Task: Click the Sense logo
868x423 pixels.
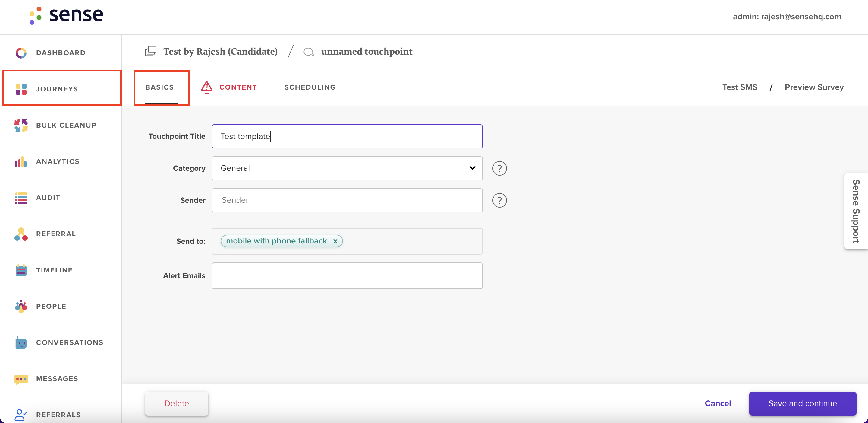Action: (66, 15)
